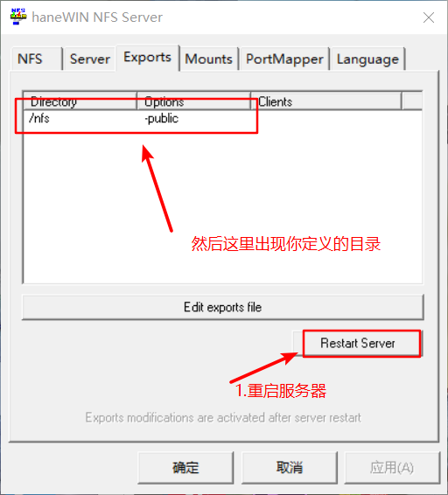Click the Clients column header

pos(326,101)
